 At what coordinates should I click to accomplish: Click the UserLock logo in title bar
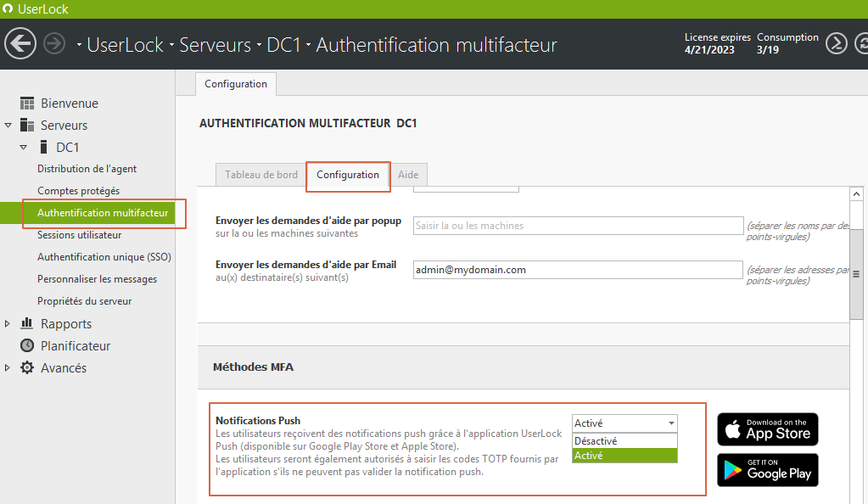(8, 8)
